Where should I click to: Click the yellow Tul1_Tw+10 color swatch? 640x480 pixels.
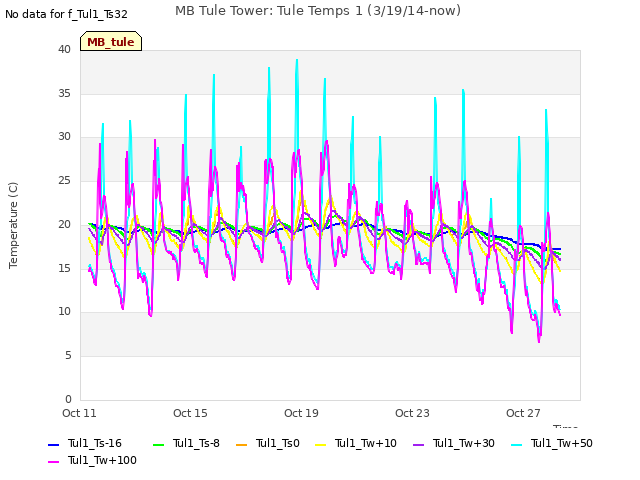[x=321, y=444]
